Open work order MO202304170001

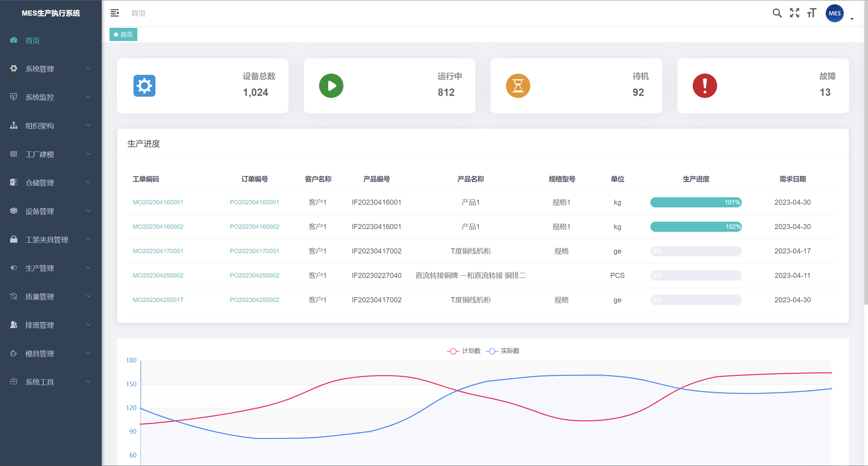(x=158, y=251)
